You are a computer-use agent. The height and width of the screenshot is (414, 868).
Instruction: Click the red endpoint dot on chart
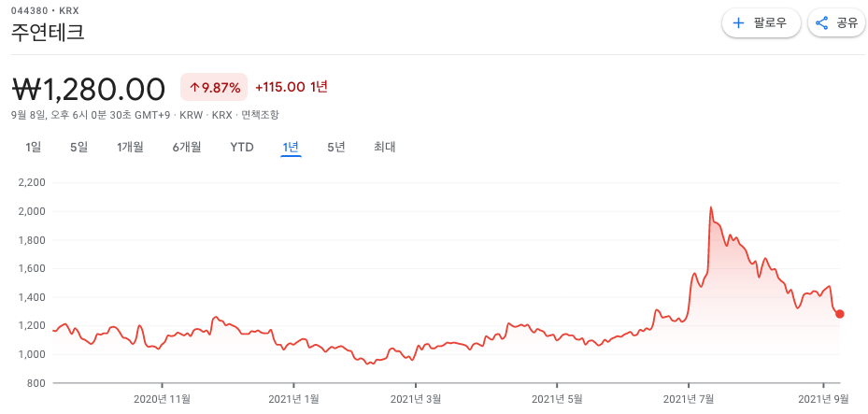pyautogui.click(x=840, y=314)
